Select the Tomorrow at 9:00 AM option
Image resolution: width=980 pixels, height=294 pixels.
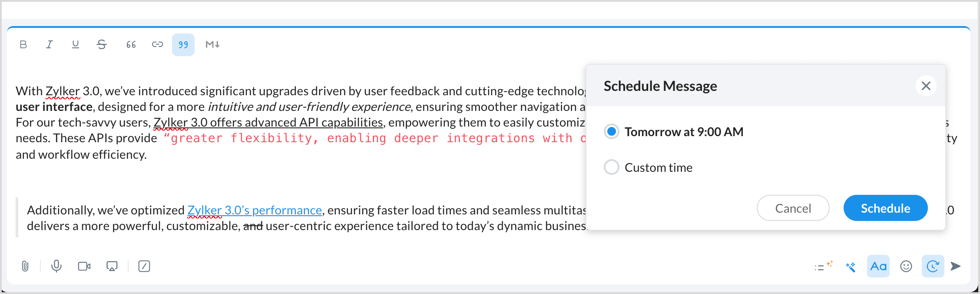point(612,131)
